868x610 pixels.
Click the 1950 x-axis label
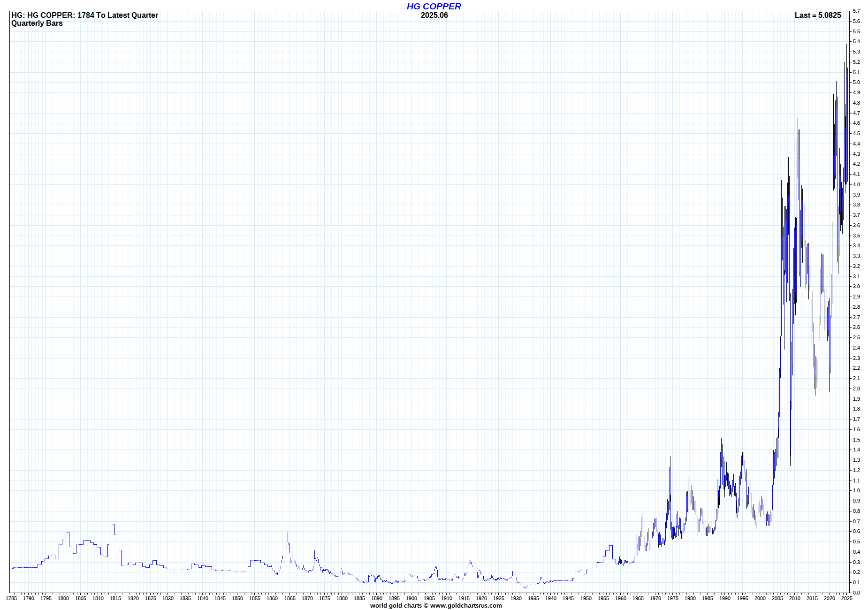point(586,598)
